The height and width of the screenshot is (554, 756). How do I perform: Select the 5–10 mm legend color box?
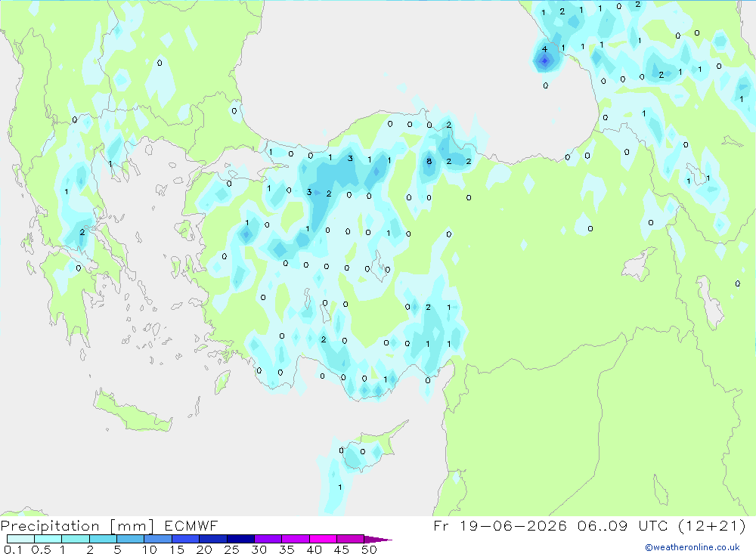coord(131,539)
